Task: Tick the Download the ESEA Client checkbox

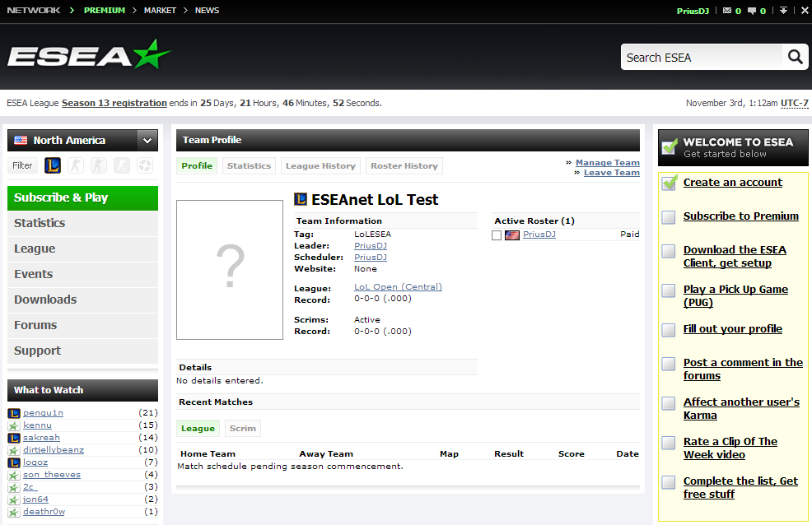Action: (669, 251)
